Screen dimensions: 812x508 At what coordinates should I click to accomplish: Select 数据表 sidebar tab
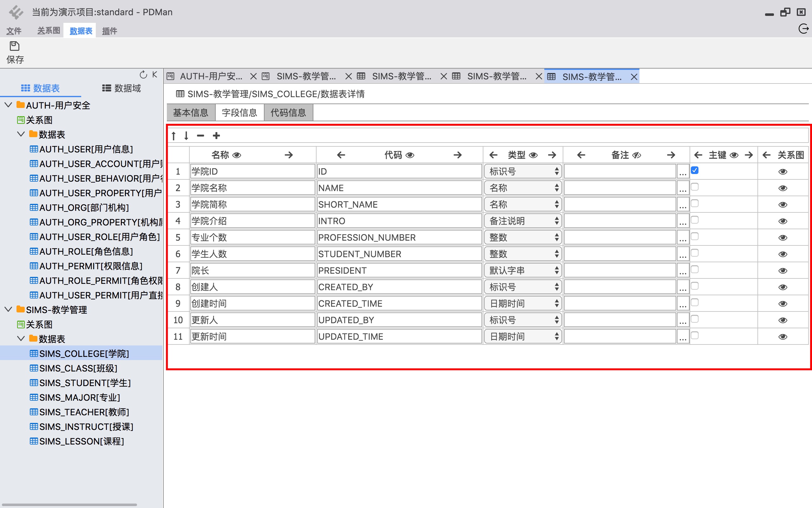click(40, 88)
